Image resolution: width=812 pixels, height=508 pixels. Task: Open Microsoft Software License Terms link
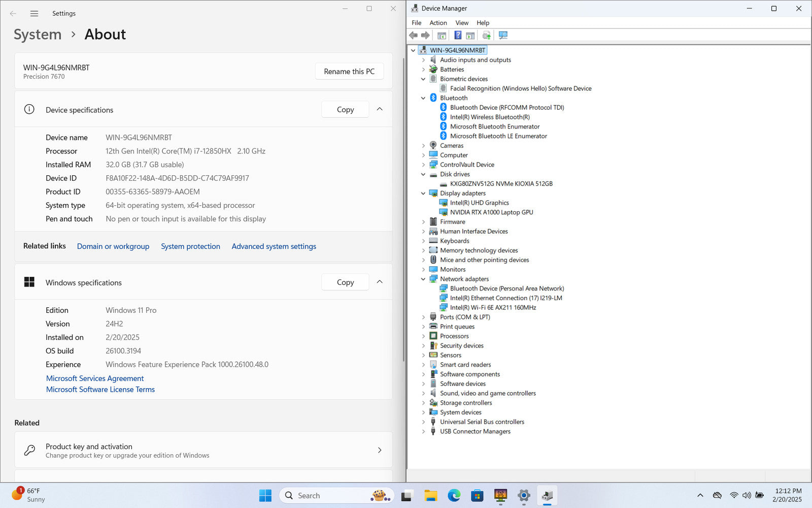point(100,390)
